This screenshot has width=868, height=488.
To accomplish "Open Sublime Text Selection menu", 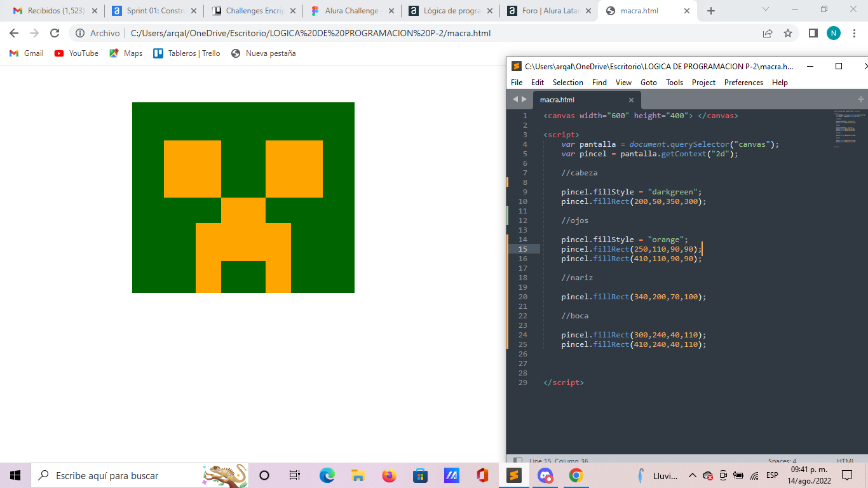I will [568, 83].
